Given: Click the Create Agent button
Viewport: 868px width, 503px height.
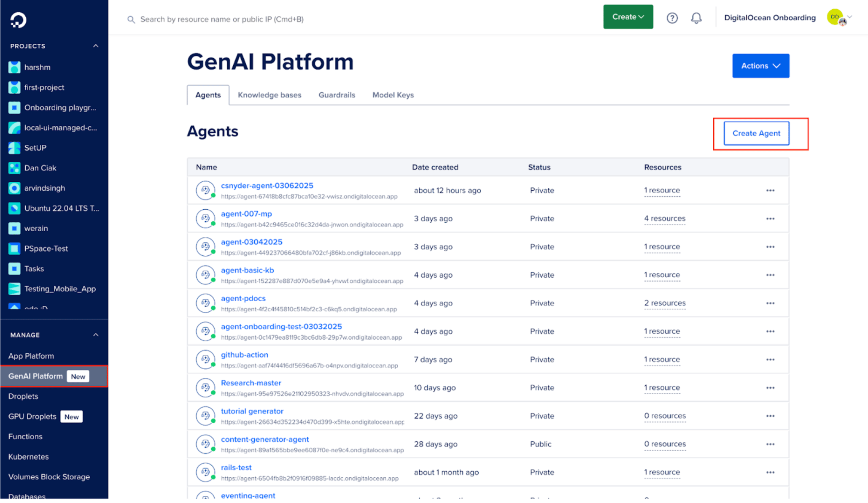Looking at the screenshot, I should click(756, 133).
